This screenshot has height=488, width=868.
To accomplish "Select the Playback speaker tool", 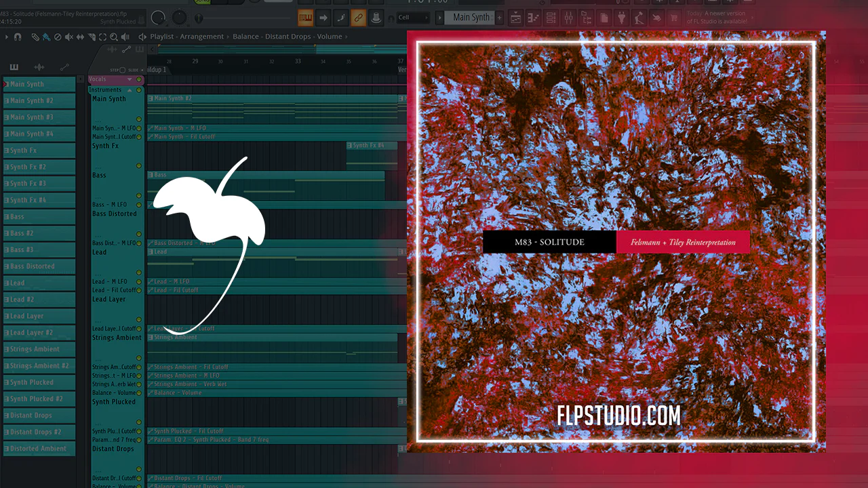I will point(125,37).
